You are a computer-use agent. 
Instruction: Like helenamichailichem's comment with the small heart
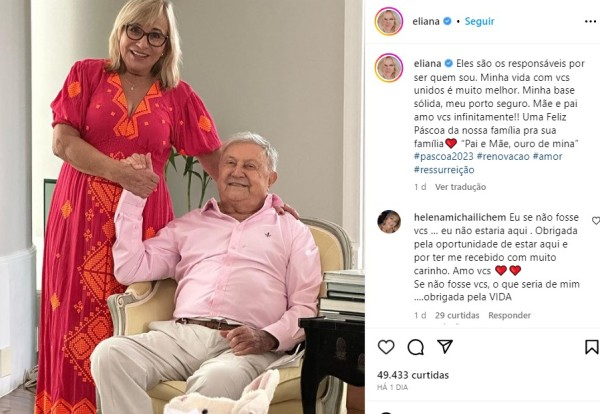click(x=596, y=220)
